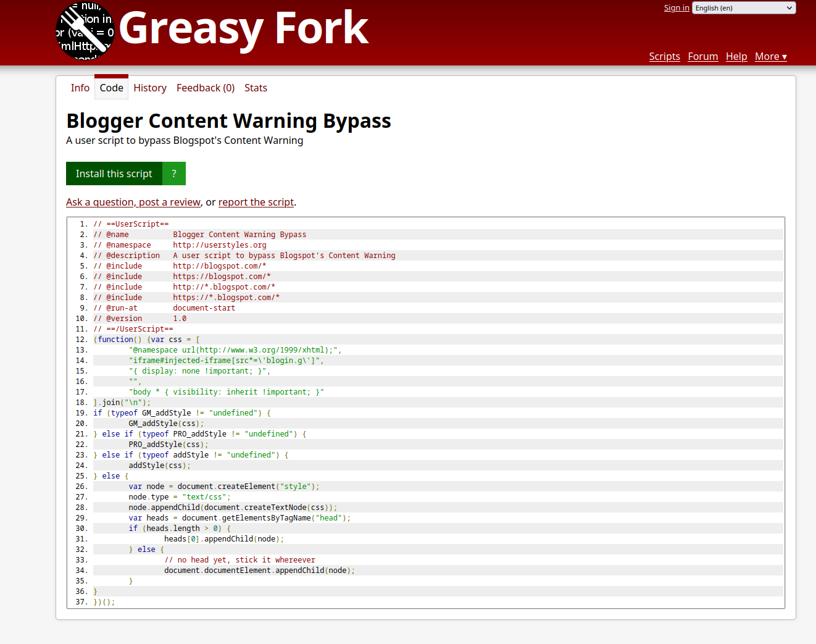View the Feedback (0) tab
Screen dimensions: 816x644
click(x=206, y=88)
